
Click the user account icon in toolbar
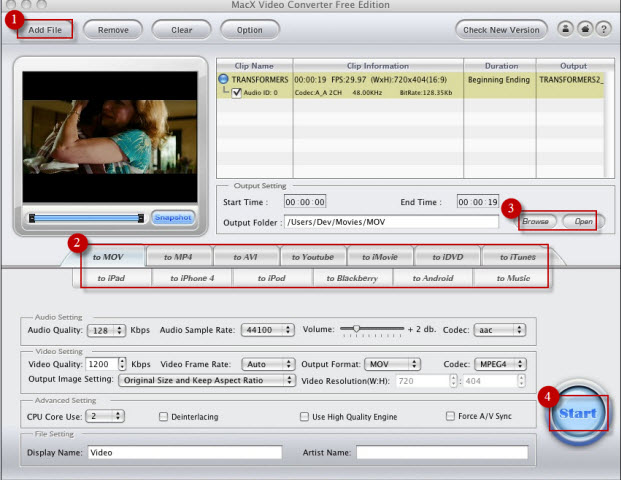coord(566,29)
